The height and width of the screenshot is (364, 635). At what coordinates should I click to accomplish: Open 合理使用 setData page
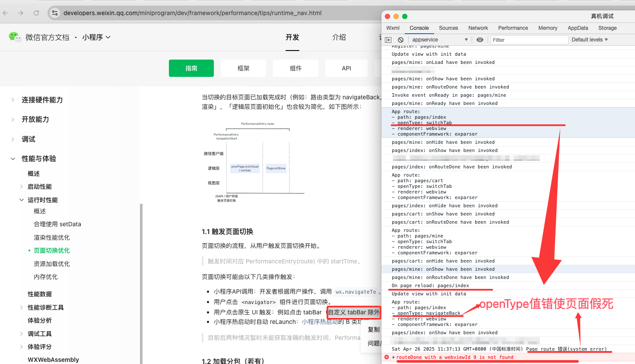[57, 224]
